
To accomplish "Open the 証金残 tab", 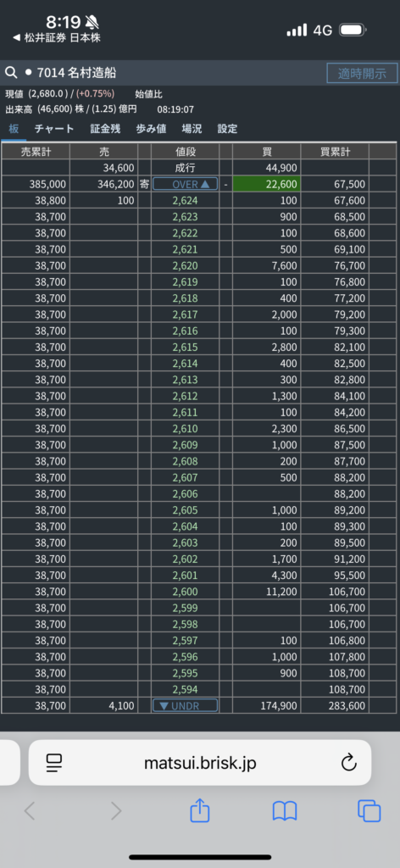I will [x=105, y=129].
